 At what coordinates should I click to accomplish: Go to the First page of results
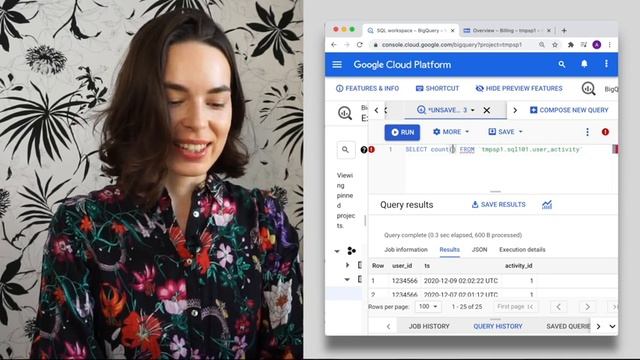click(515, 307)
